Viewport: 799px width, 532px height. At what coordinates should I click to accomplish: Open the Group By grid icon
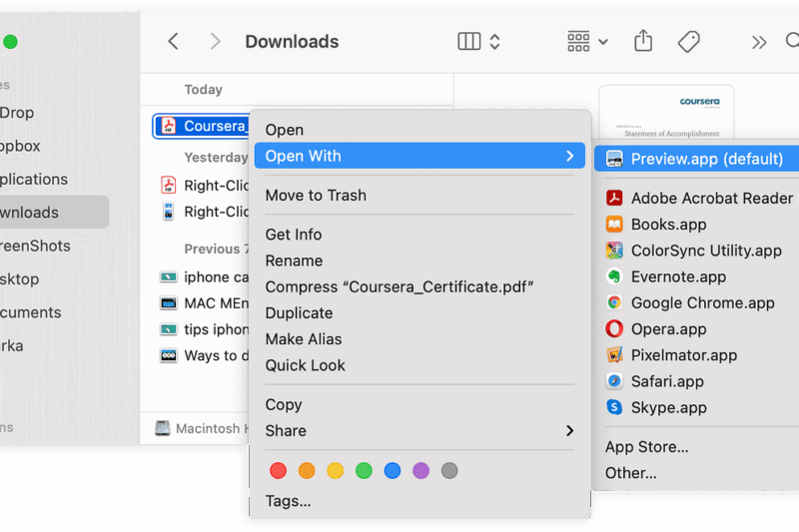click(578, 41)
